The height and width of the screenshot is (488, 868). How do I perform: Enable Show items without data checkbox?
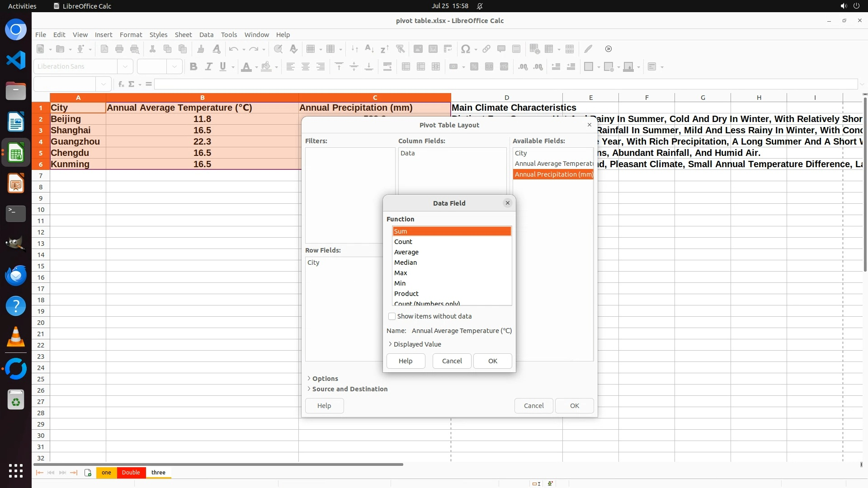click(392, 316)
